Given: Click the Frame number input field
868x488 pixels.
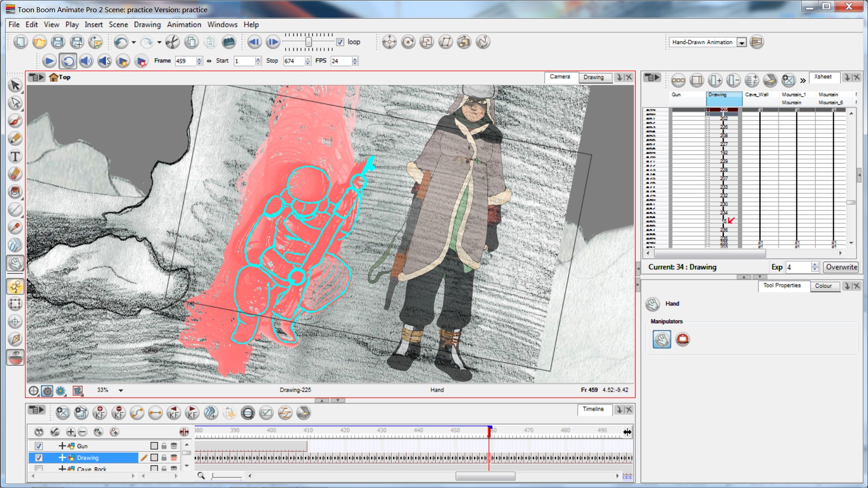Looking at the screenshot, I should tap(186, 61).
